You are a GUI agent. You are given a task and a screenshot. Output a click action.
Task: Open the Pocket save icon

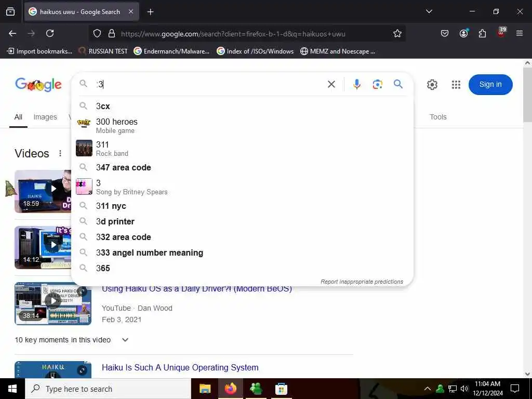445,33
